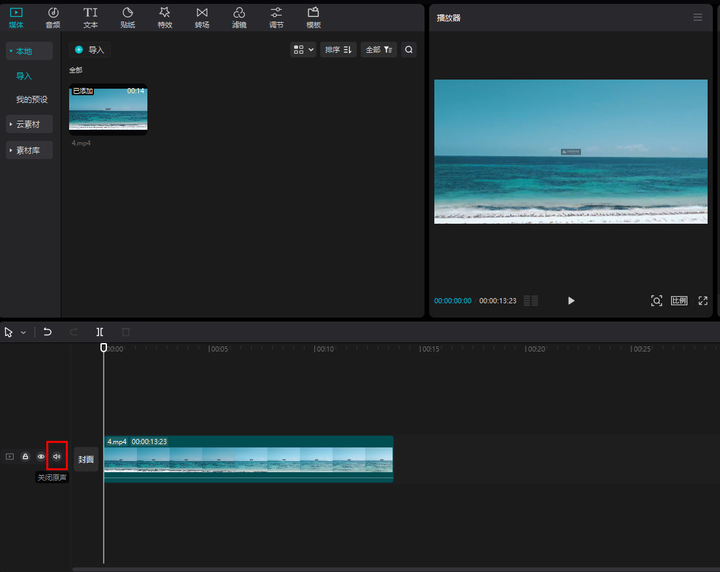This screenshot has width=720, height=572.
Task: Click the 封面 cover button
Action: [86, 459]
